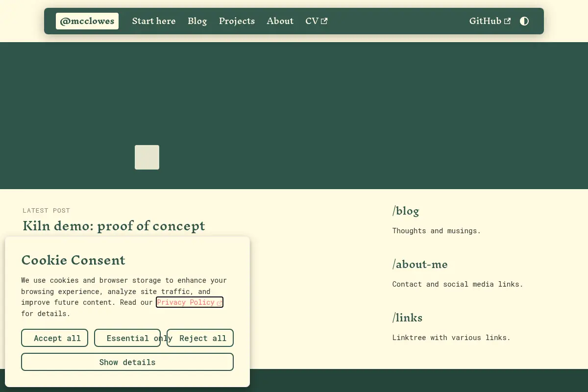Click the light square in the hero banner
Viewport: 588px width, 392px height.
coord(147,157)
